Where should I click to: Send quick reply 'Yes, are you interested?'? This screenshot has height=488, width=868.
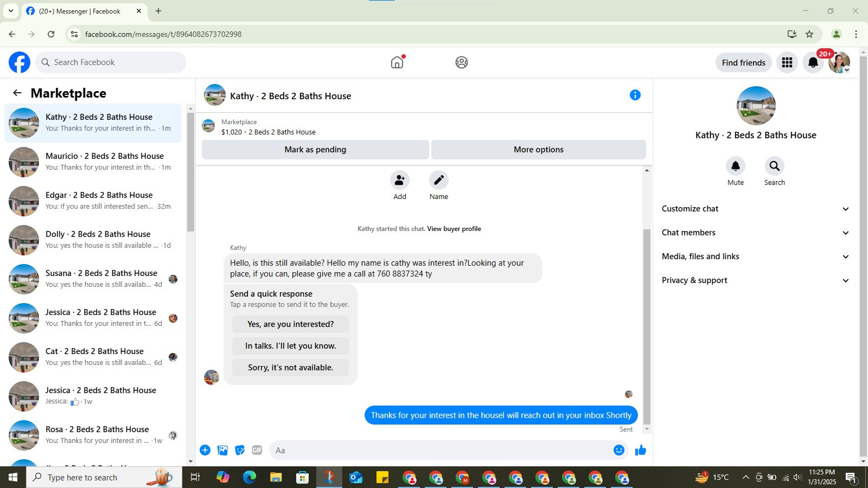(x=291, y=324)
